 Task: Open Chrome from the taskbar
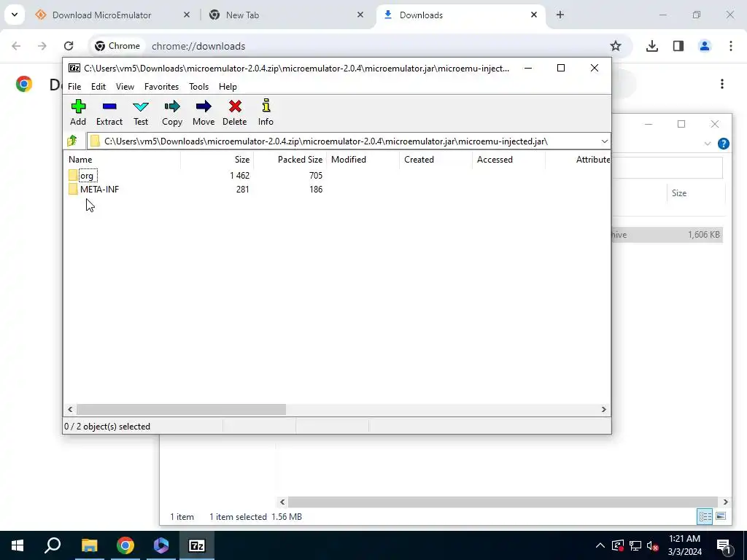click(125, 545)
